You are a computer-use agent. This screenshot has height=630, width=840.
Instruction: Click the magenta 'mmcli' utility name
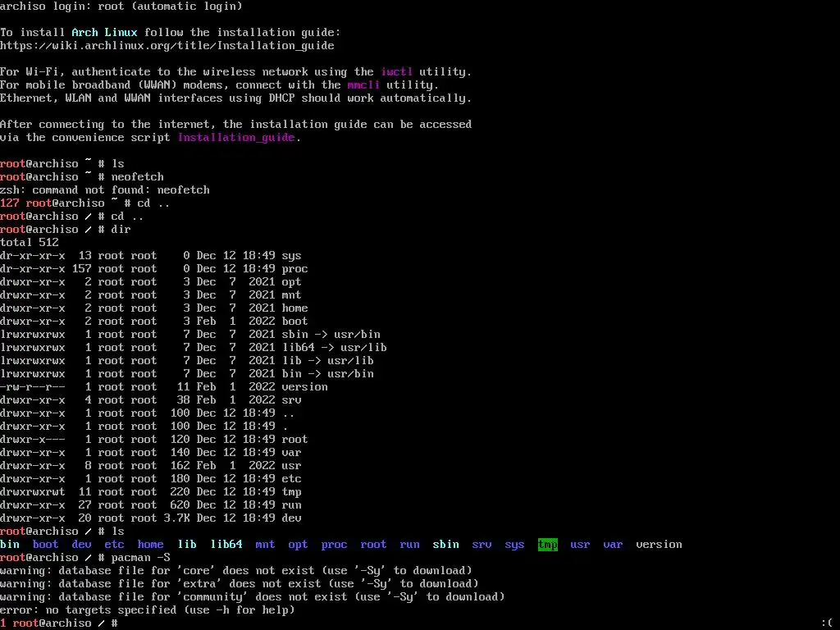363,84
